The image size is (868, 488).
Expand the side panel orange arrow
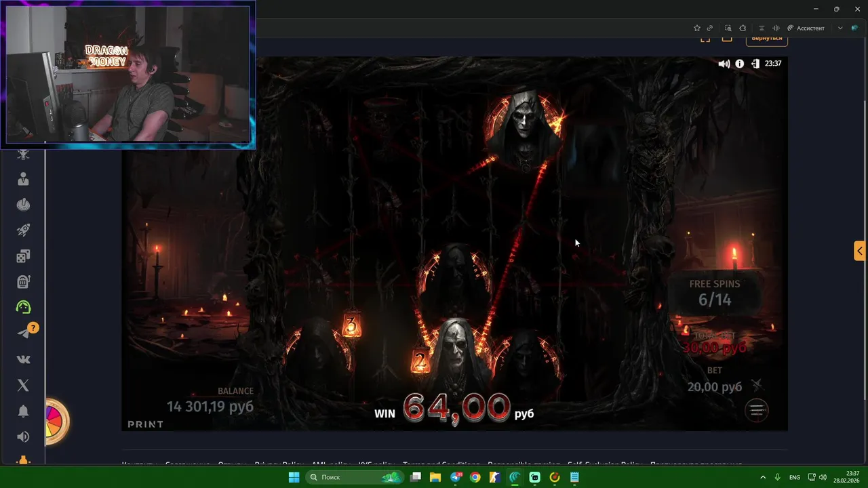coord(860,251)
